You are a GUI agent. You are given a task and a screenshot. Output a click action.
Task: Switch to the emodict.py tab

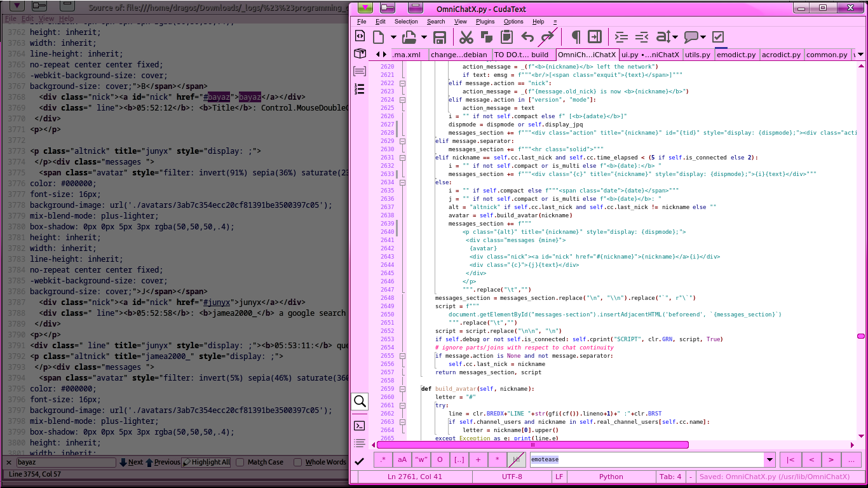736,55
